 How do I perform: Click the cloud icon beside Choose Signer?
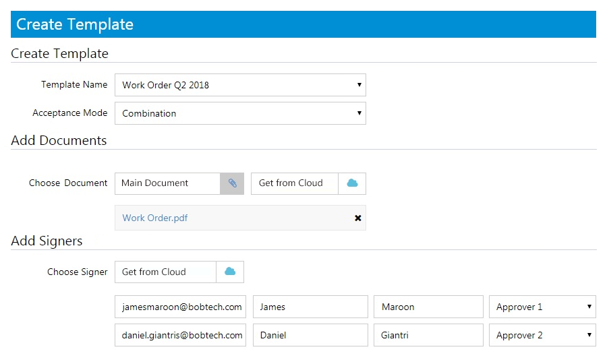(230, 272)
